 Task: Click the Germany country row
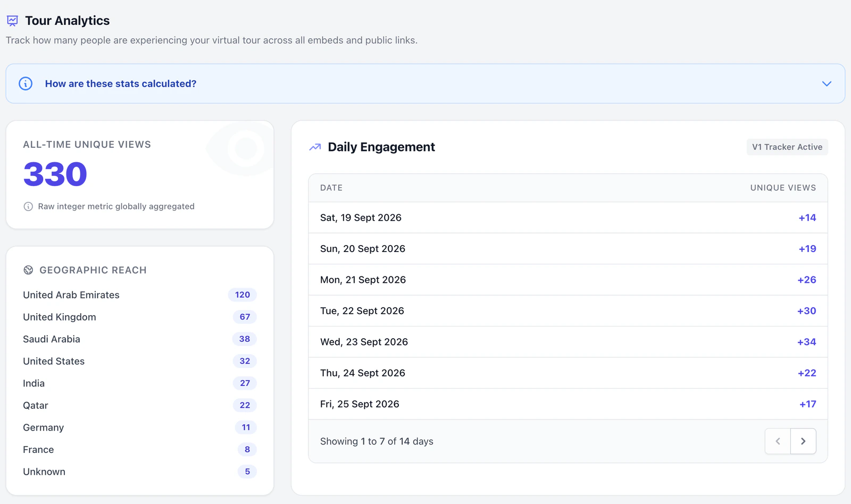(x=140, y=427)
